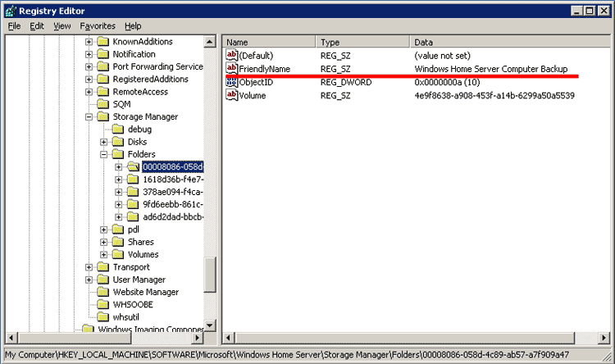This screenshot has height=364, width=615.
Task: Click the tree pane scroll down arrow
Action: click(x=210, y=325)
